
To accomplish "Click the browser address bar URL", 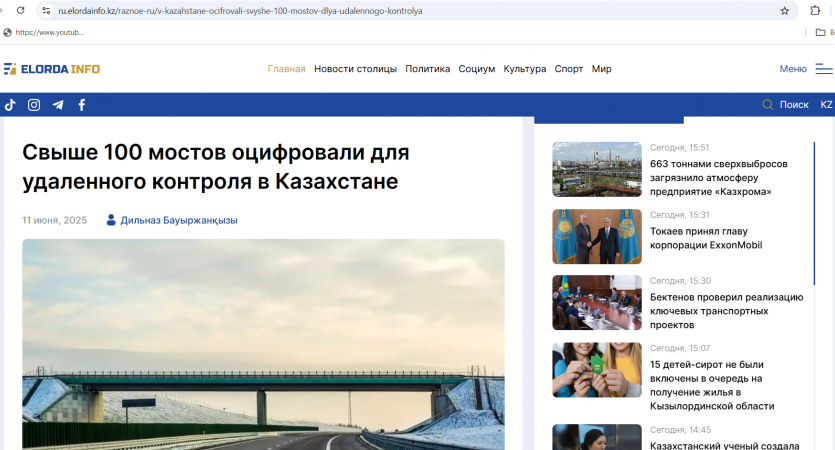I will coord(240,11).
